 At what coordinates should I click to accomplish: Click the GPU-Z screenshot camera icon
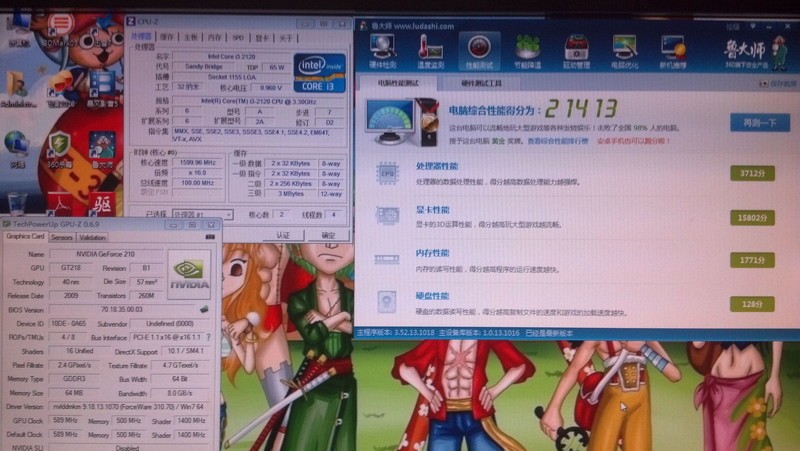[210, 237]
